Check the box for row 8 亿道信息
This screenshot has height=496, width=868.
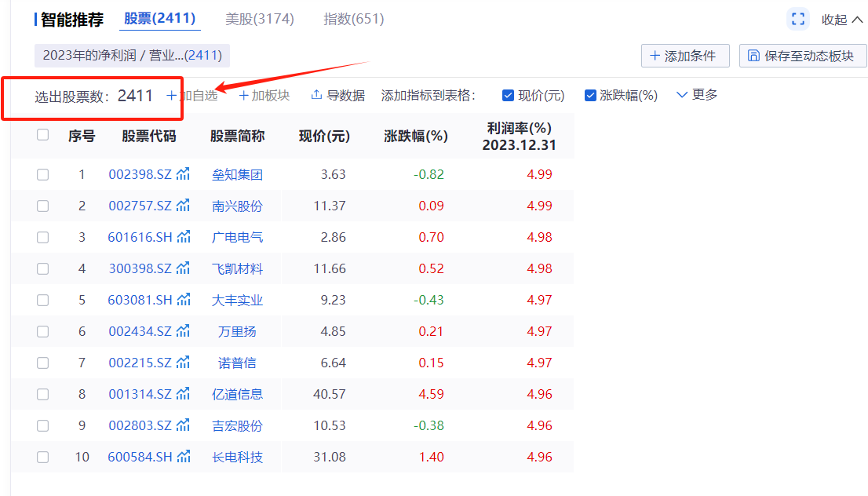click(42, 394)
